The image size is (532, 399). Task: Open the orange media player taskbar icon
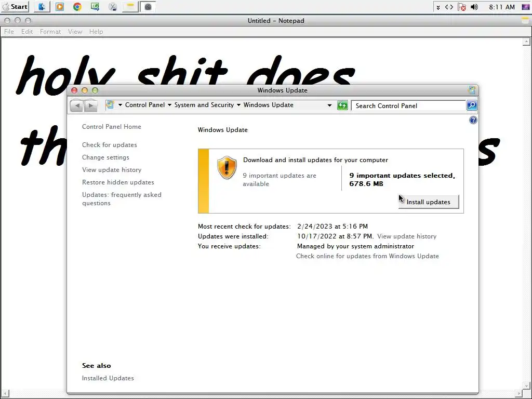60,6
